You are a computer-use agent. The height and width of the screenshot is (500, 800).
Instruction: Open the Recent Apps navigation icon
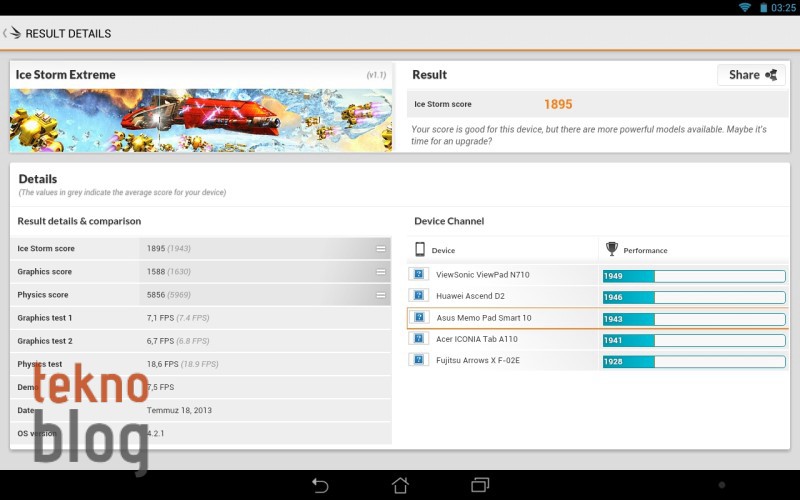480,485
